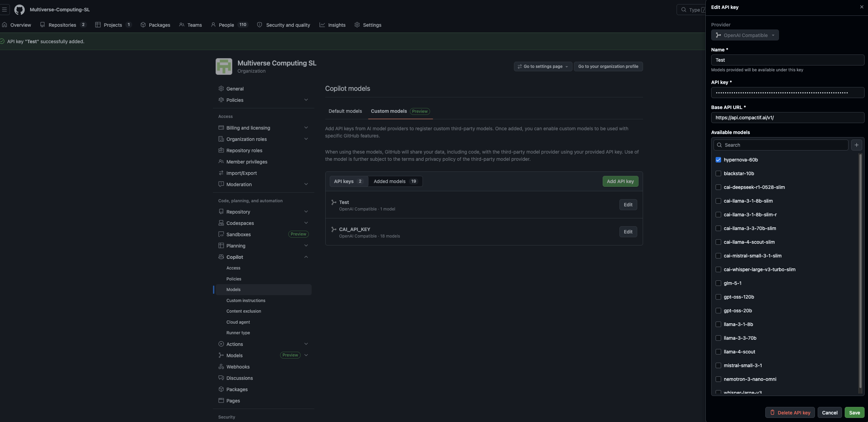Check the llama-4-scout model
868x422 pixels.
click(x=718, y=352)
